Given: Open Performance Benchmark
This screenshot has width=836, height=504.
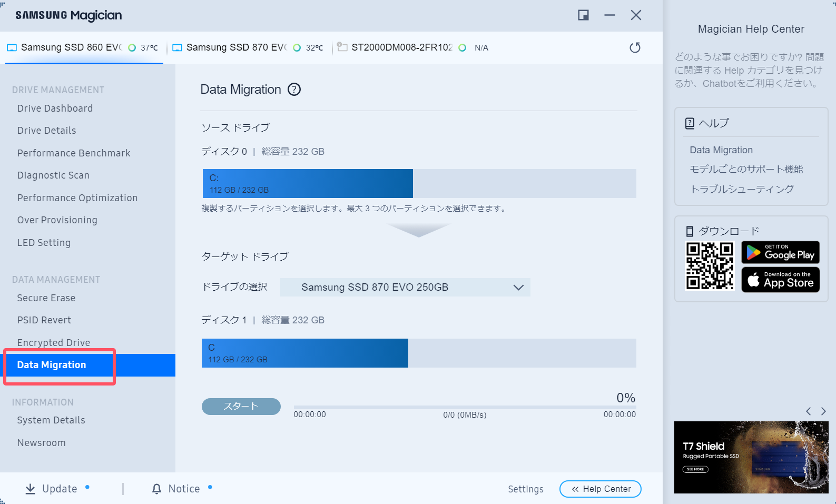Looking at the screenshot, I should click(x=74, y=153).
